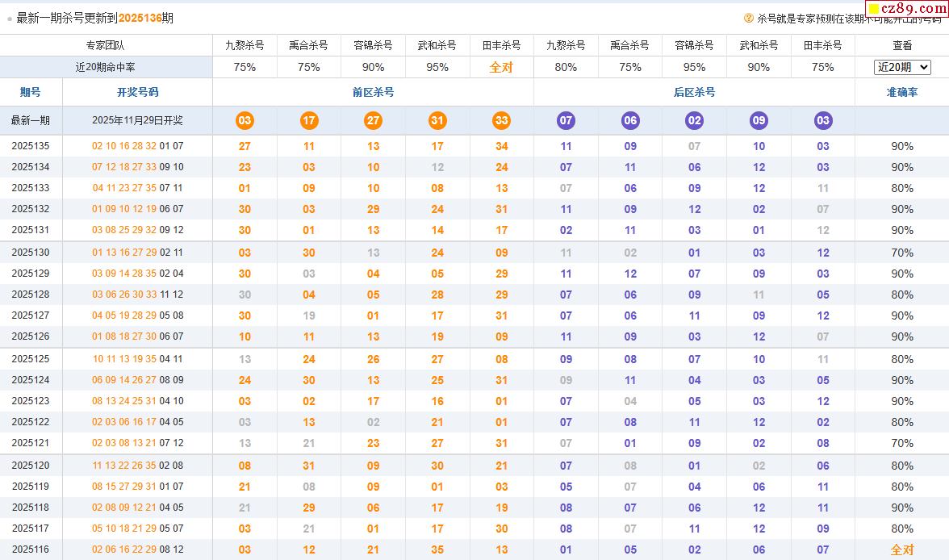The width and height of the screenshot is (949, 560).
Task: Click the 专家团队 header cell
Action: tap(105, 45)
